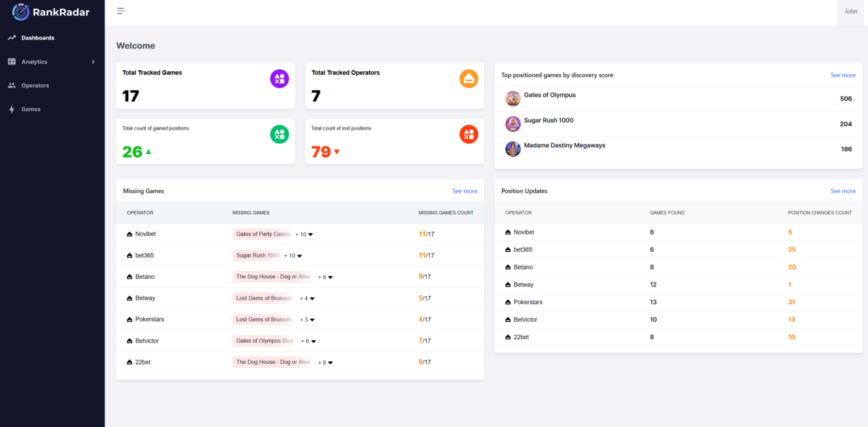Click the operator icon beside Betvictor in Missing Games

(x=130, y=341)
